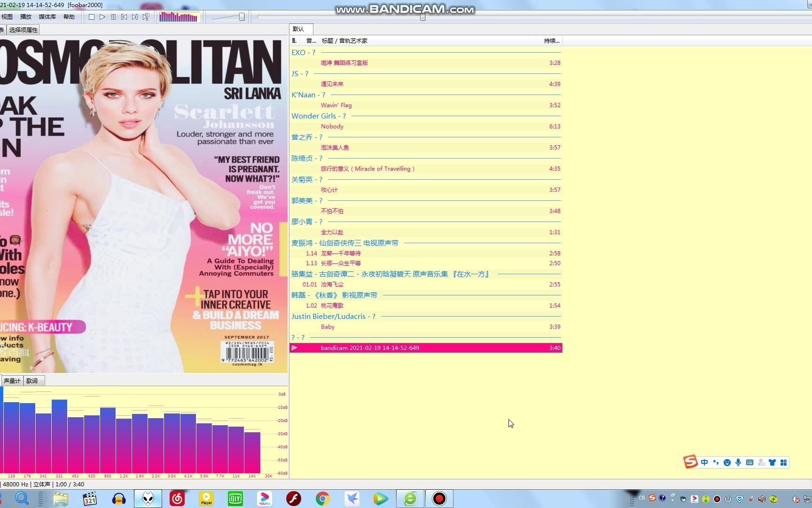Open the 视图 (View) menu

[x=7, y=16]
